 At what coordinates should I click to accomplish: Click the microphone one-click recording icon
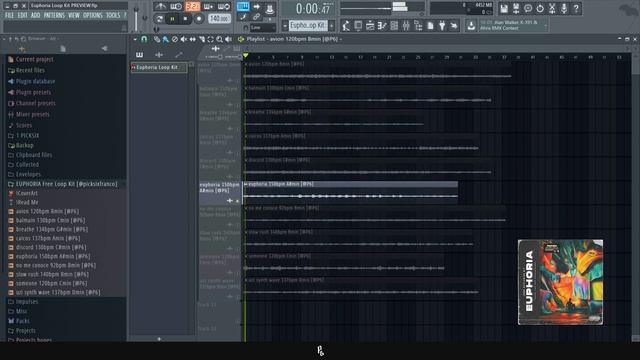(564, 8)
